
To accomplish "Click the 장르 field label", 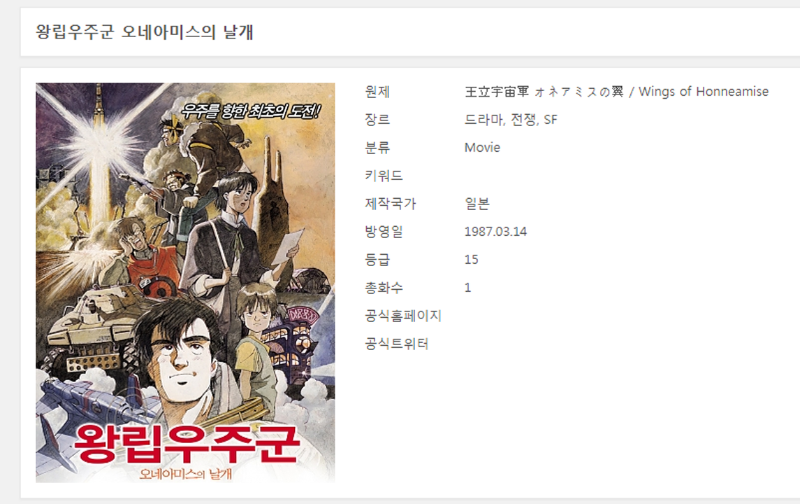I will click(x=377, y=120).
